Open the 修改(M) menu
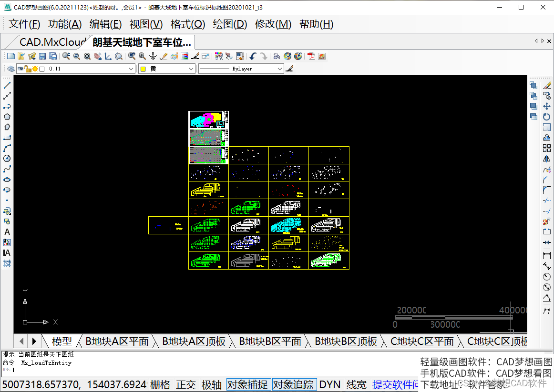The height and width of the screenshot is (392, 554). [273, 24]
